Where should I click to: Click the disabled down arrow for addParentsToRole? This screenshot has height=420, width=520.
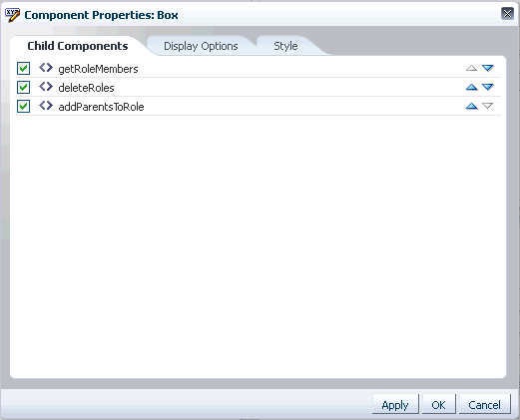(488, 106)
